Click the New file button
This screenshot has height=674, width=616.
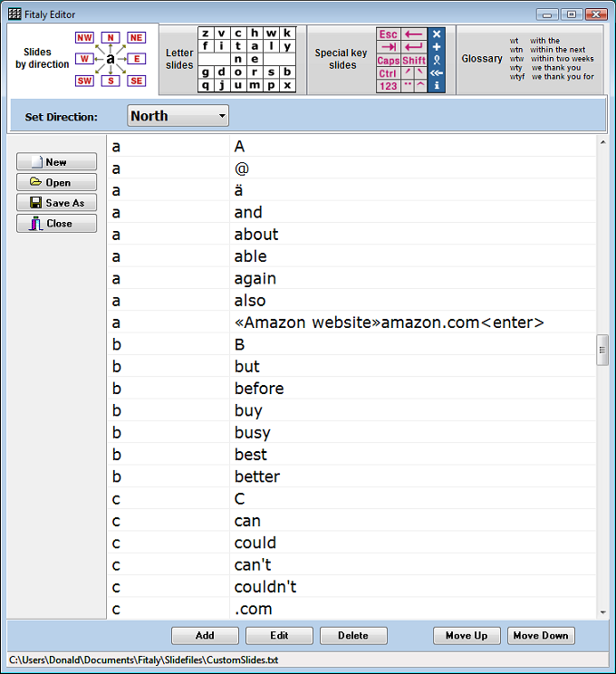(56, 162)
